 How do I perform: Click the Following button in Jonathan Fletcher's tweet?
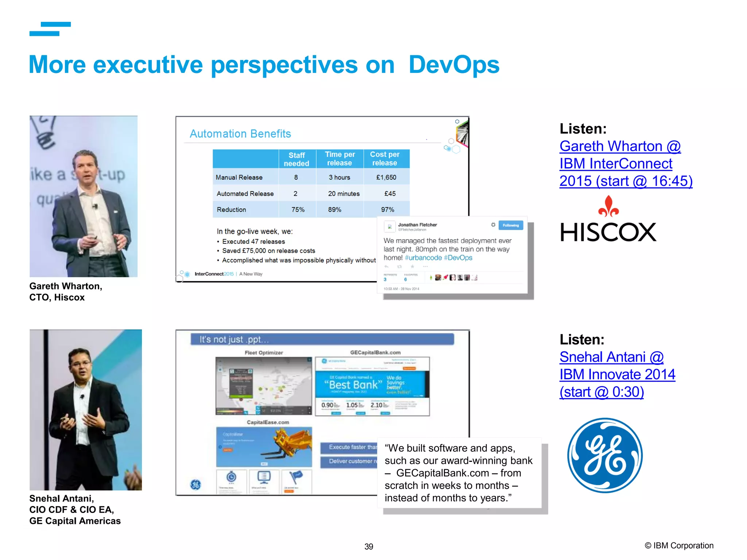pyautogui.click(x=511, y=225)
